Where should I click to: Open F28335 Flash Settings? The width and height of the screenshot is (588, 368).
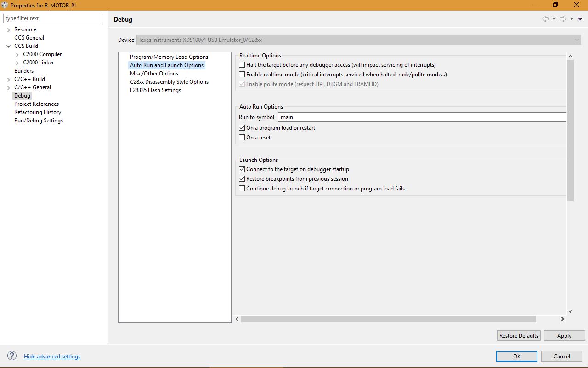tap(155, 90)
